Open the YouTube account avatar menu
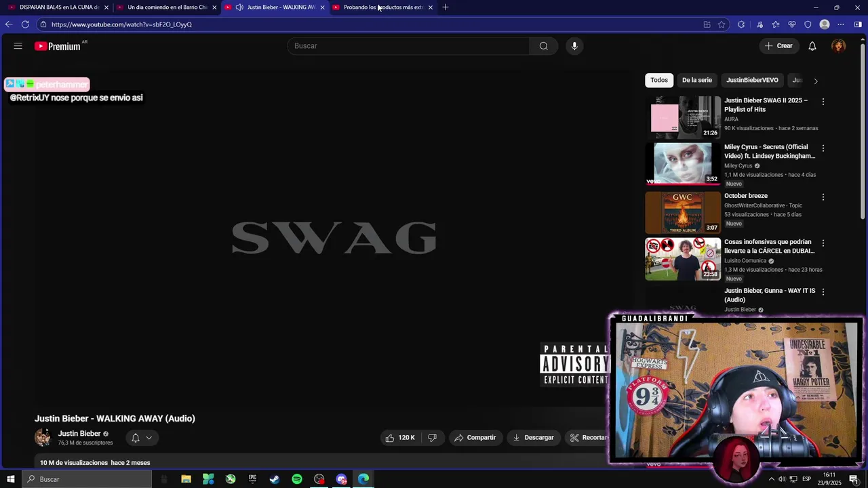Image resolution: width=868 pixels, height=488 pixels. coord(839,46)
